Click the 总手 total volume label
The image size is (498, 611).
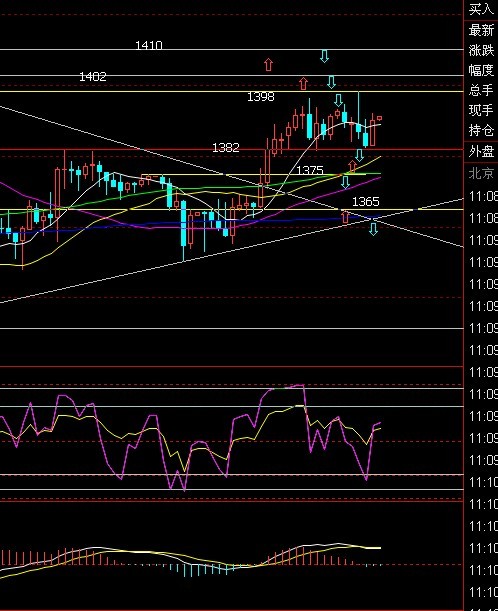(x=481, y=90)
